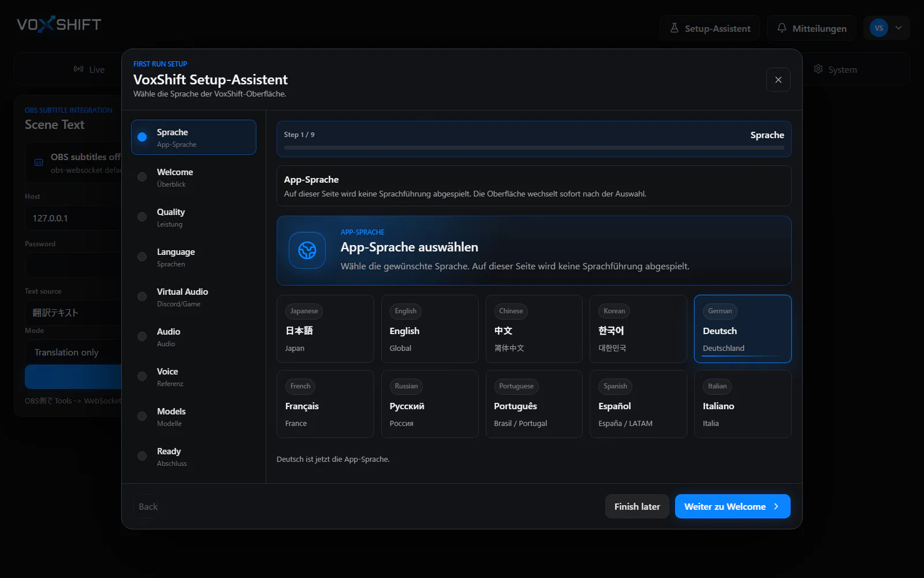924x578 pixels.
Task: Select the Deutsch Deutschland card
Action: point(743,329)
